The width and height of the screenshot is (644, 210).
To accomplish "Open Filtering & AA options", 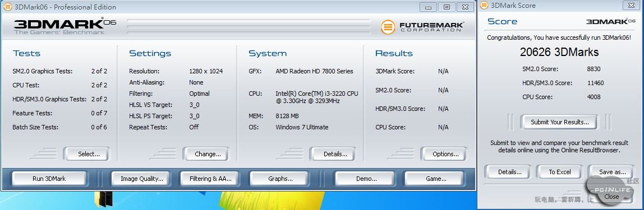I will [x=210, y=179].
